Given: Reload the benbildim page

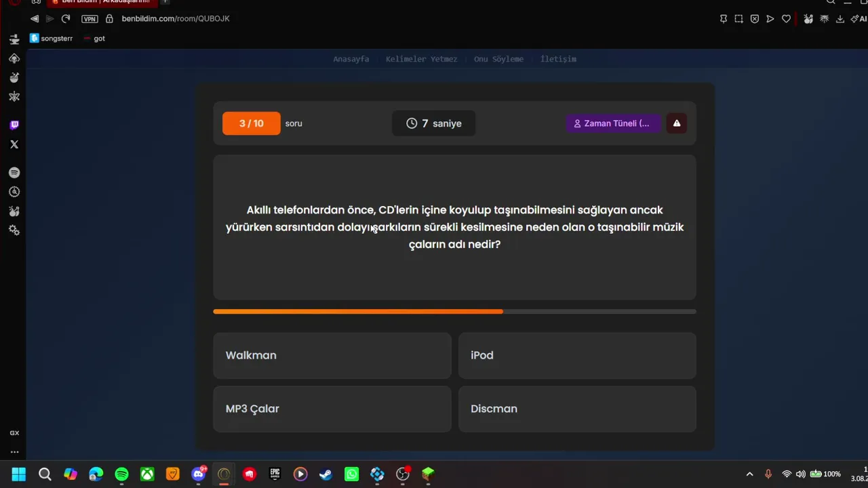Looking at the screenshot, I should 66,19.
